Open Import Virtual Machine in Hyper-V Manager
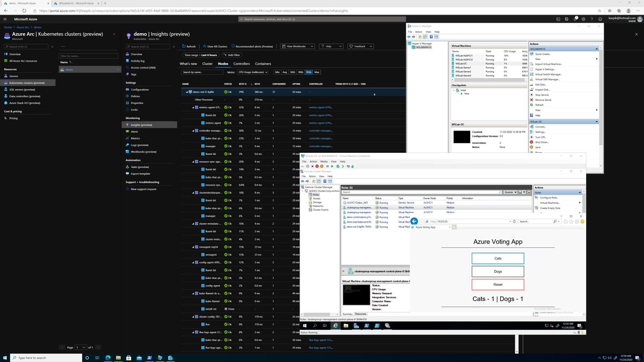 point(548,64)
